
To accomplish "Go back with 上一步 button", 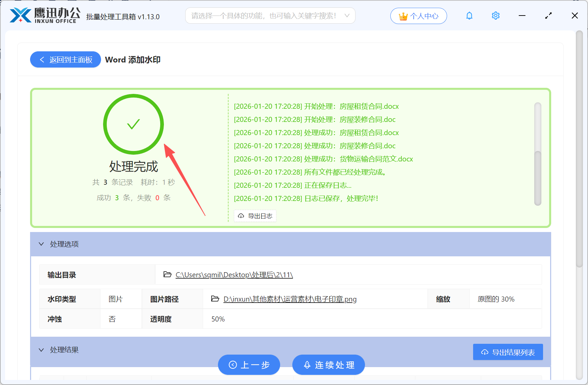I will pos(249,365).
